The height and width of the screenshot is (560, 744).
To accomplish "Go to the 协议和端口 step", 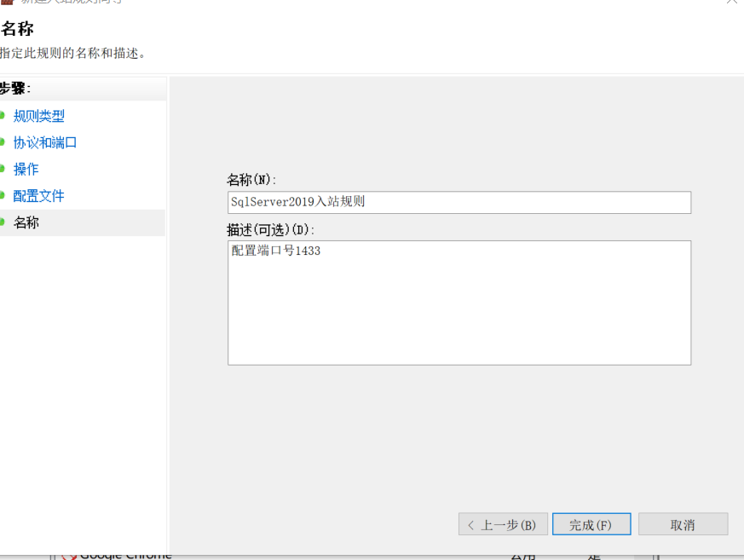I will pos(45,143).
